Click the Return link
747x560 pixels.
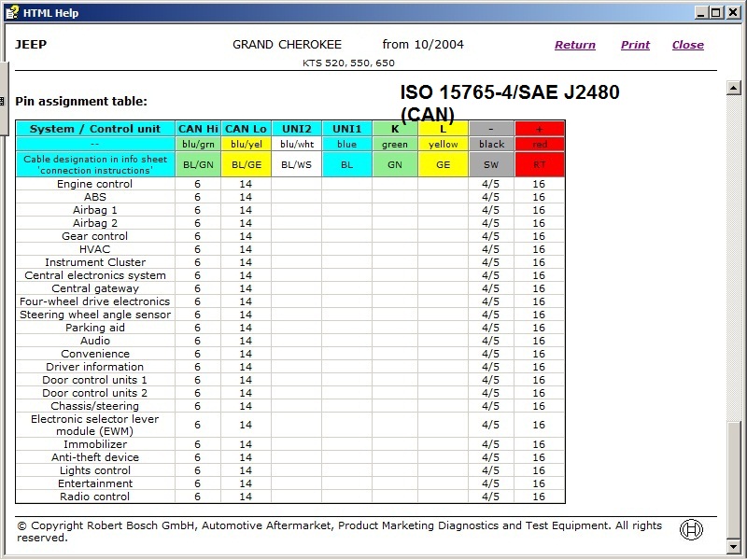(x=574, y=45)
